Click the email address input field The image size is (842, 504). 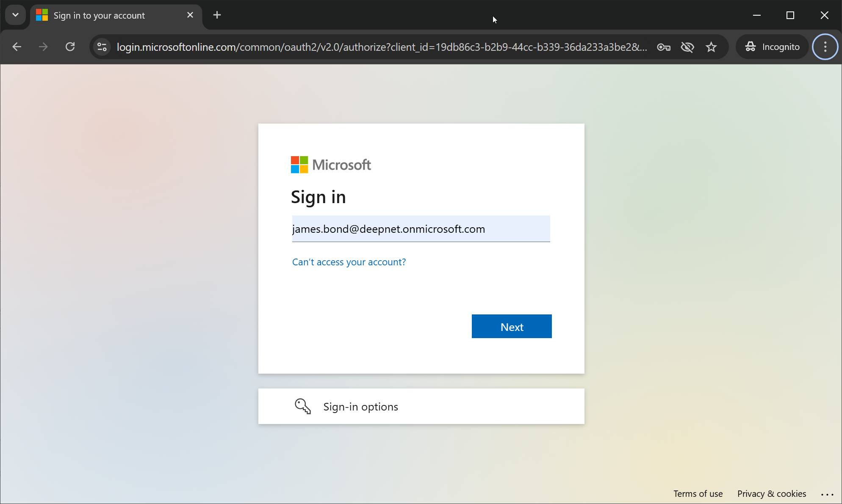tap(421, 229)
